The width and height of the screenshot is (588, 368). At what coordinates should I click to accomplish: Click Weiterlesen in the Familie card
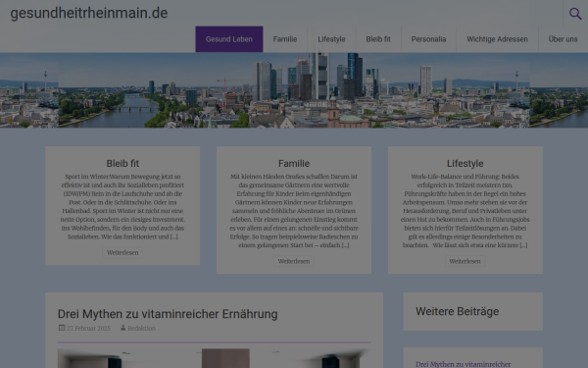pyautogui.click(x=294, y=261)
